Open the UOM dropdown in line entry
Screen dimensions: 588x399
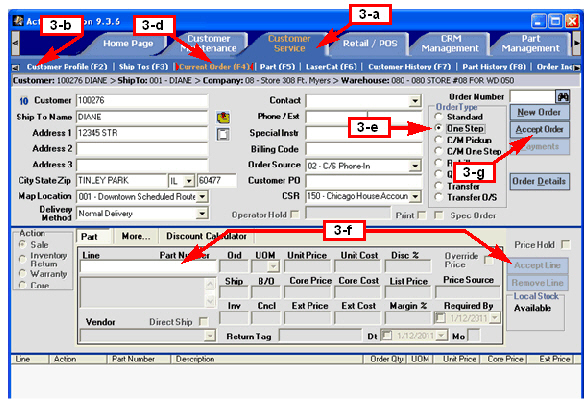click(273, 267)
